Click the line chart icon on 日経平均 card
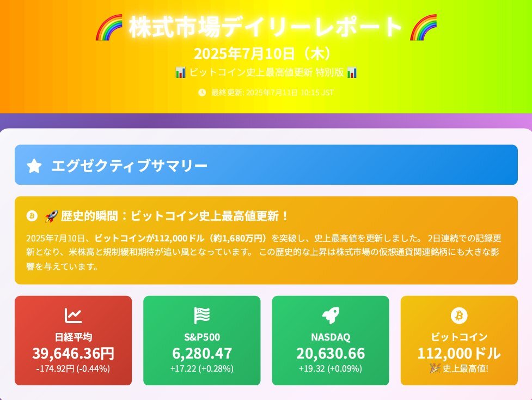The width and height of the screenshot is (532, 400). point(74,316)
